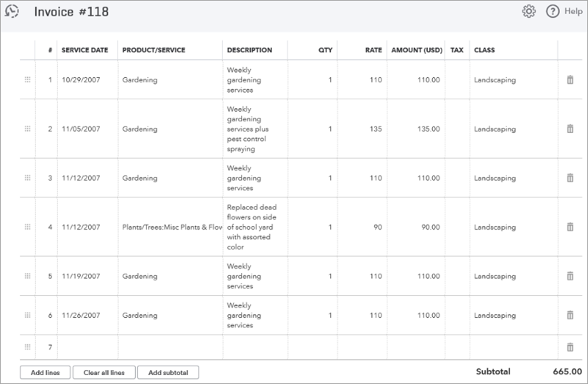Image resolution: width=588 pixels, height=384 pixels.
Task: Open recent transactions clock icon
Action: [12, 11]
